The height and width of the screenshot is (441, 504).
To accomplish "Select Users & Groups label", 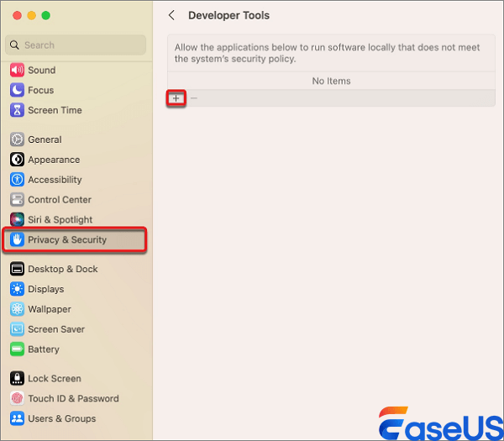I will [x=62, y=418].
